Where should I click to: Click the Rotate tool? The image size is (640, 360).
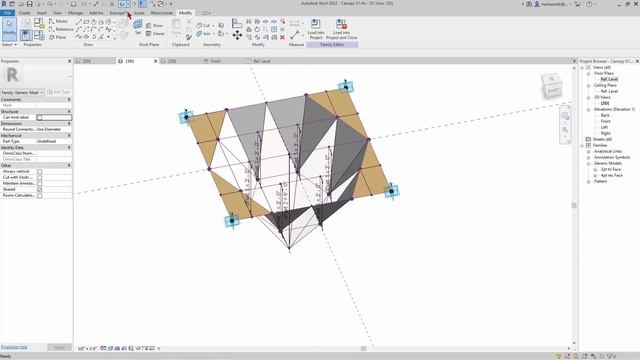[x=257, y=29]
